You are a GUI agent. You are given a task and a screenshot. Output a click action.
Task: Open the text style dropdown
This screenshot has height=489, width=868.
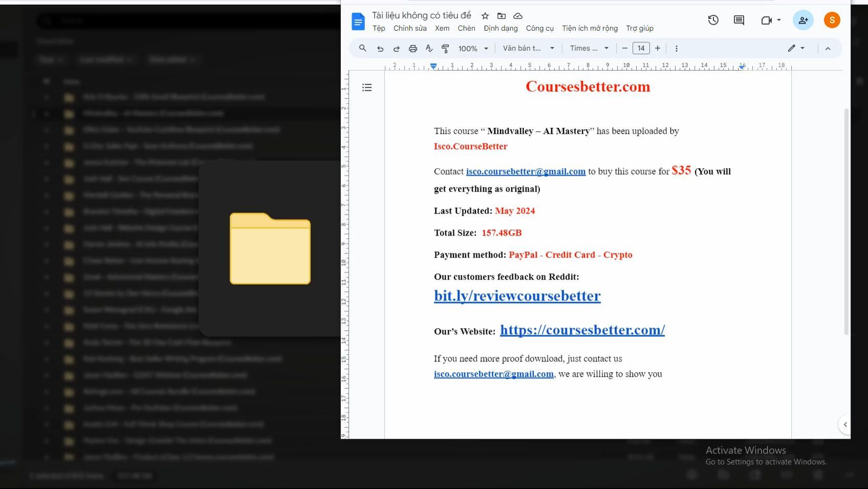point(528,49)
